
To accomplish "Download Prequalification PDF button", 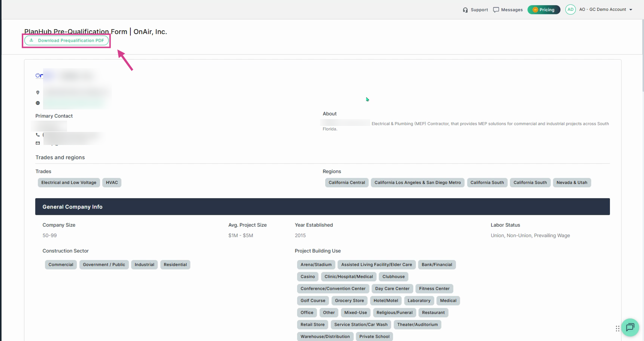I will 67,40.
